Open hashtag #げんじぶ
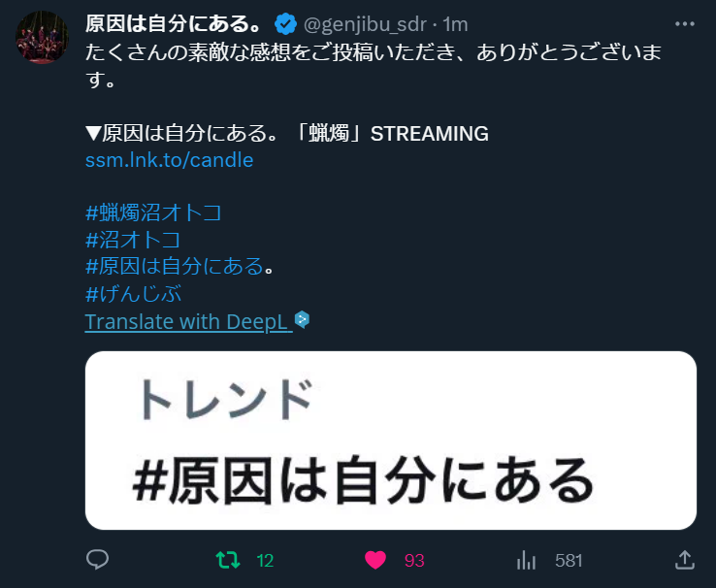716x588 pixels. coord(133,294)
